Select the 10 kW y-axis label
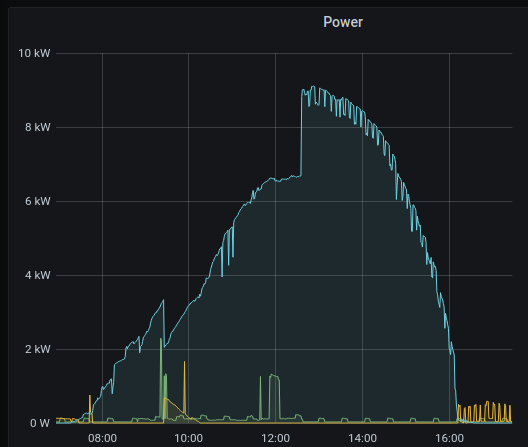The width and height of the screenshot is (528, 447). (34, 53)
